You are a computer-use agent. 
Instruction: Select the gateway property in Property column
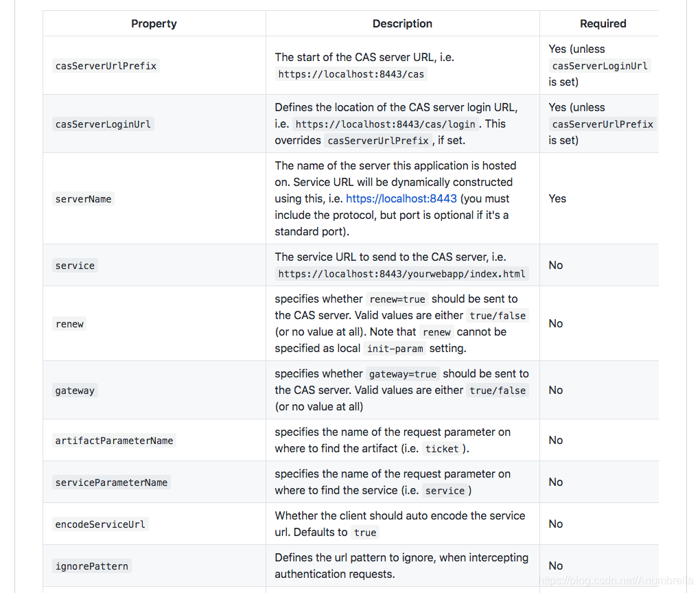tap(75, 391)
